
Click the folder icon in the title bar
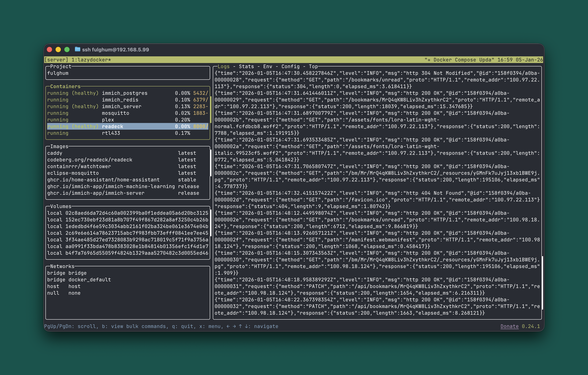[x=78, y=49]
